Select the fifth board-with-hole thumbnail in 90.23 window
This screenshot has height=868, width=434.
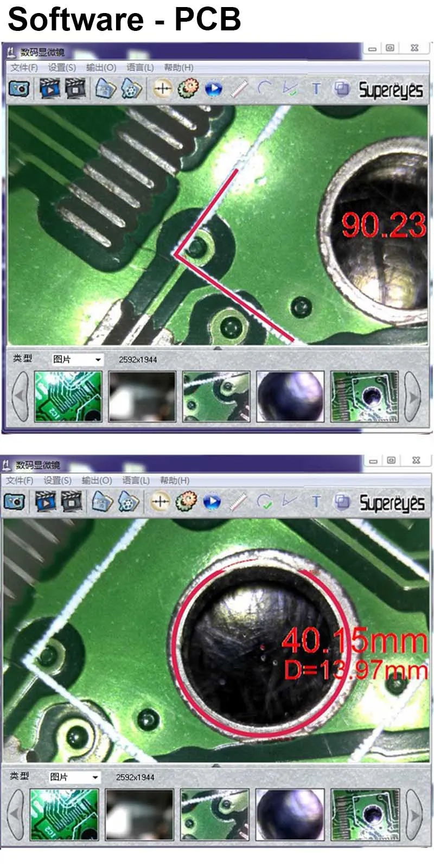pos(364,397)
